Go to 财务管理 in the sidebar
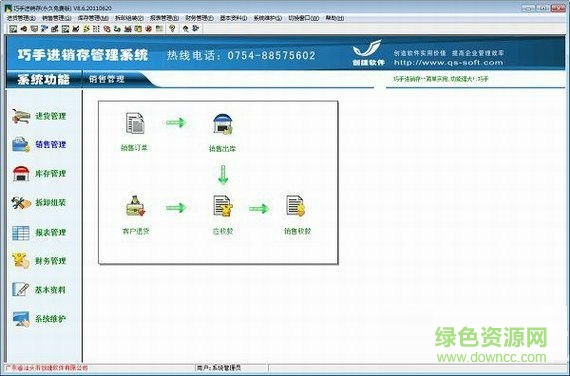This screenshot has width=570, height=376. pos(39,261)
